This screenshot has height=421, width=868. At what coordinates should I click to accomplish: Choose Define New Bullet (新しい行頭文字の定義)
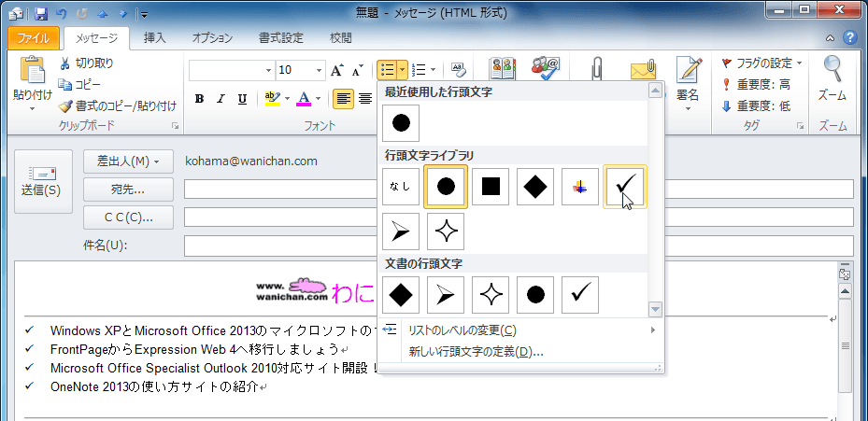click(x=520, y=351)
